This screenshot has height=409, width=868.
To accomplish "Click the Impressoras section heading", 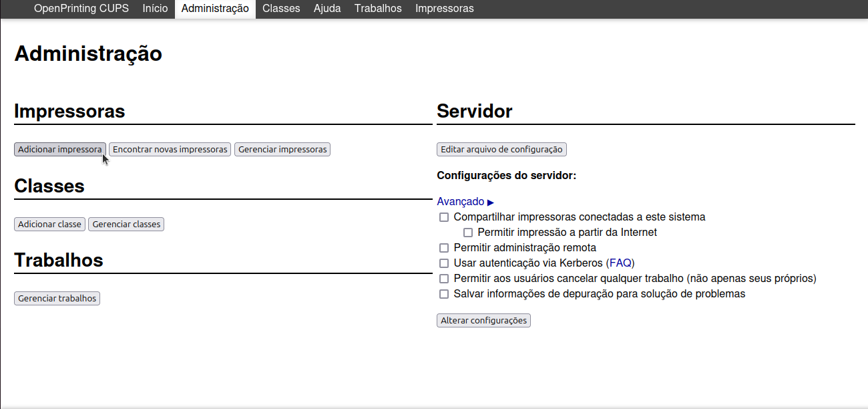I will [x=70, y=111].
